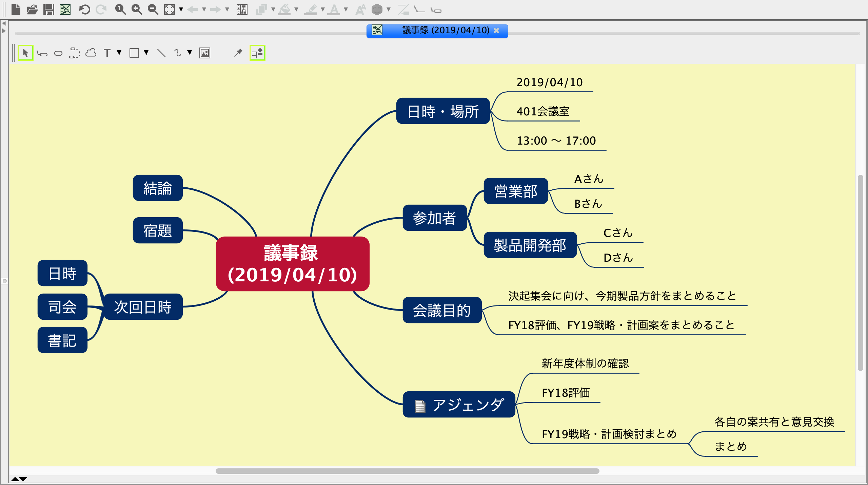Viewport: 868px width, 485px height.
Task: Select the Text tool
Action: tap(107, 53)
